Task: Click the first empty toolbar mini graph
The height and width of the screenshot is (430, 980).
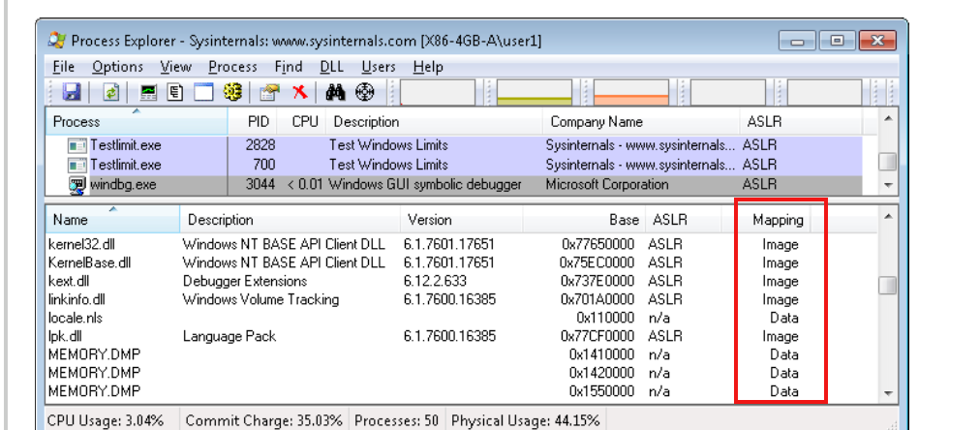Action: pyautogui.click(x=438, y=93)
